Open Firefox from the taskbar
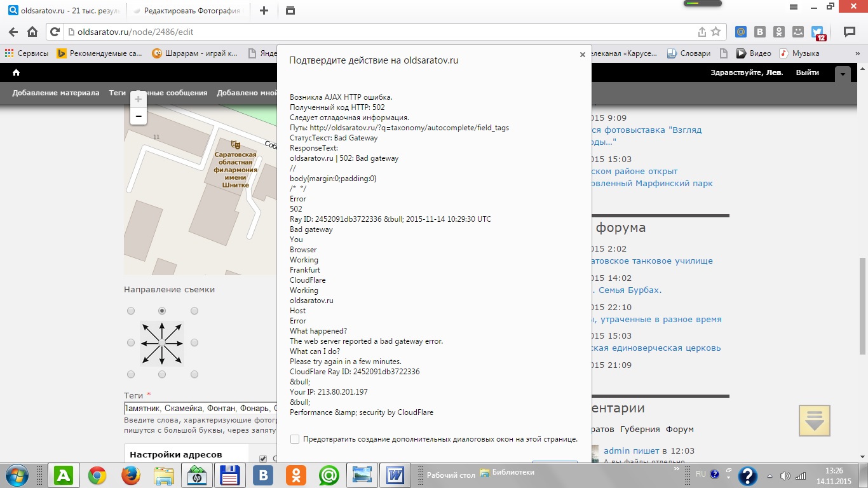Image resolution: width=868 pixels, height=488 pixels. point(130,475)
